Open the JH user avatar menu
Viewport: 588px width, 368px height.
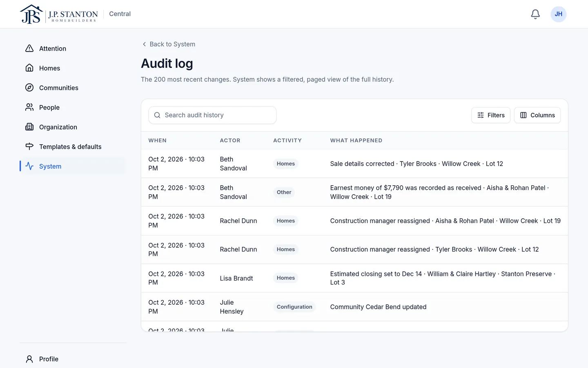pyautogui.click(x=558, y=14)
